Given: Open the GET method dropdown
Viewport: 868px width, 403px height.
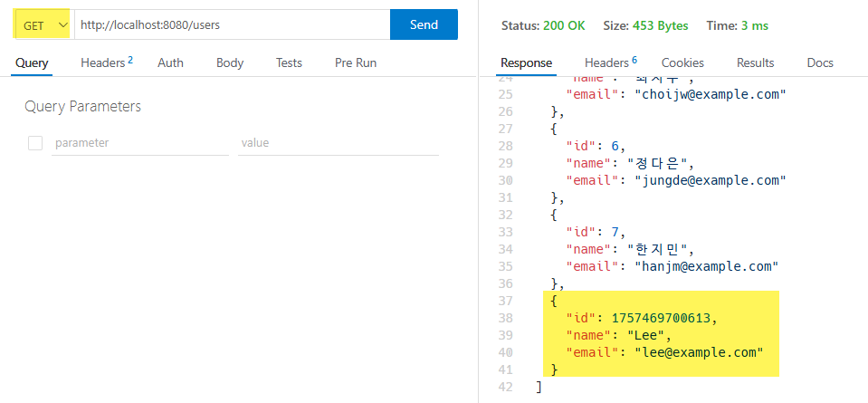Looking at the screenshot, I should click(43, 25).
